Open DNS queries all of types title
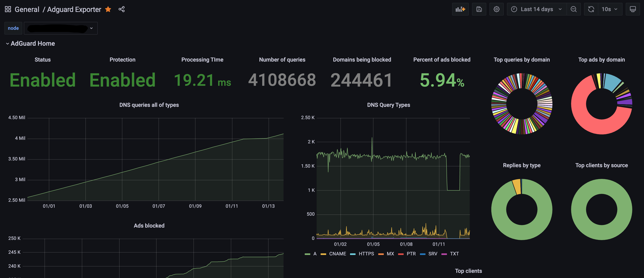This screenshot has width=644, height=278. click(x=149, y=105)
